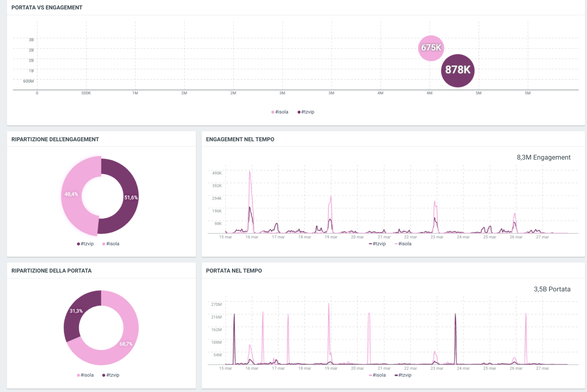Toggle #tzvip legend in Portata vs Engagement
The image size is (587, 392).
pyautogui.click(x=306, y=112)
